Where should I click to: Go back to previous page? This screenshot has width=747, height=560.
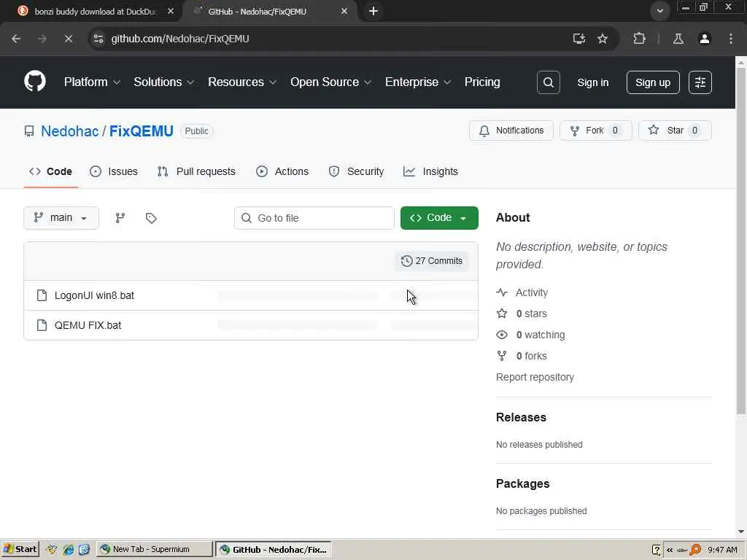[16, 39]
